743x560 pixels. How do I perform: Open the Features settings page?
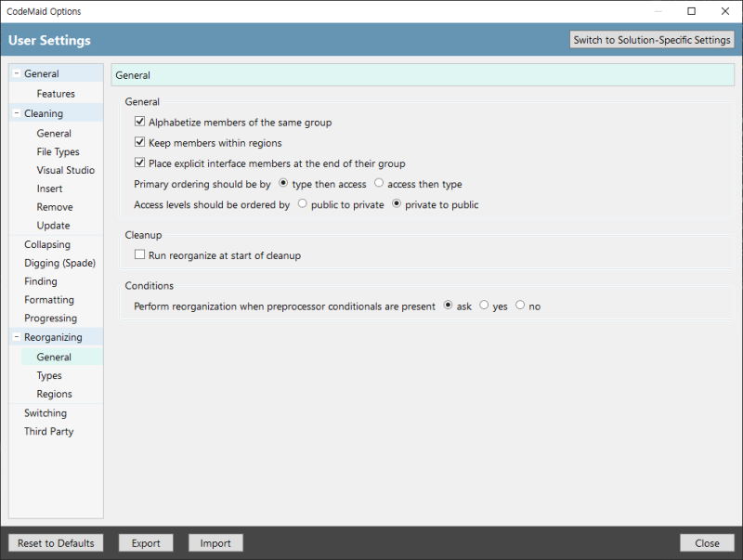tap(56, 94)
